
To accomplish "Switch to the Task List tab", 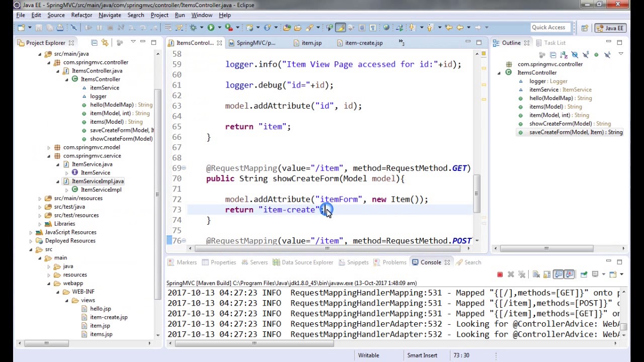I will (549, 43).
